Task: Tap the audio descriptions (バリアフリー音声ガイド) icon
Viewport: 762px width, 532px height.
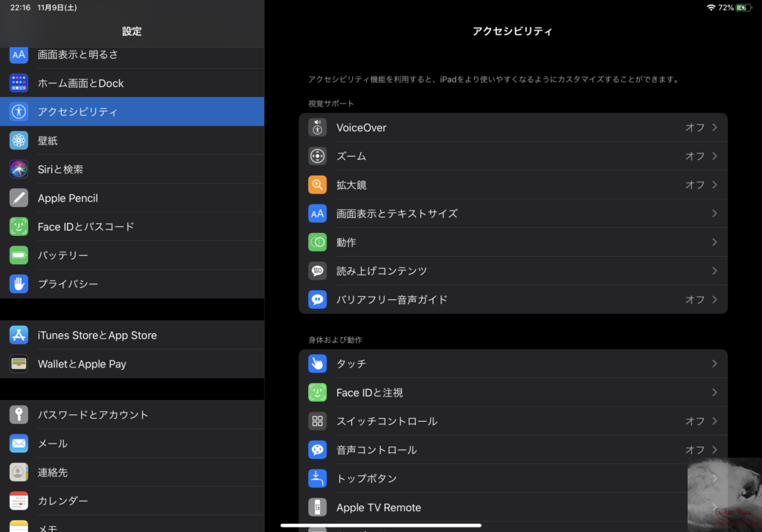Action: pyautogui.click(x=317, y=299)
